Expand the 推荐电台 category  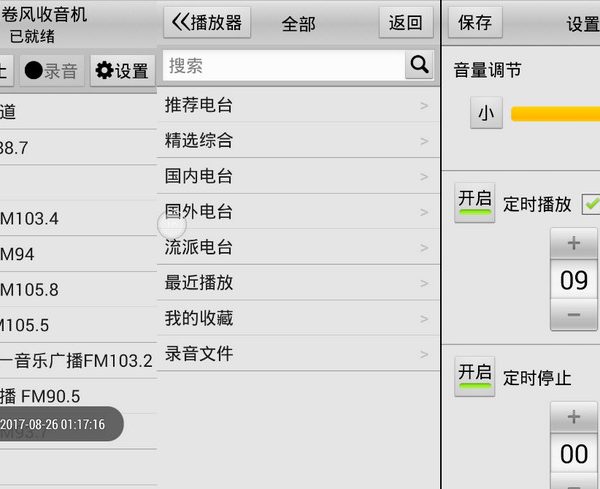coord(298,105)
